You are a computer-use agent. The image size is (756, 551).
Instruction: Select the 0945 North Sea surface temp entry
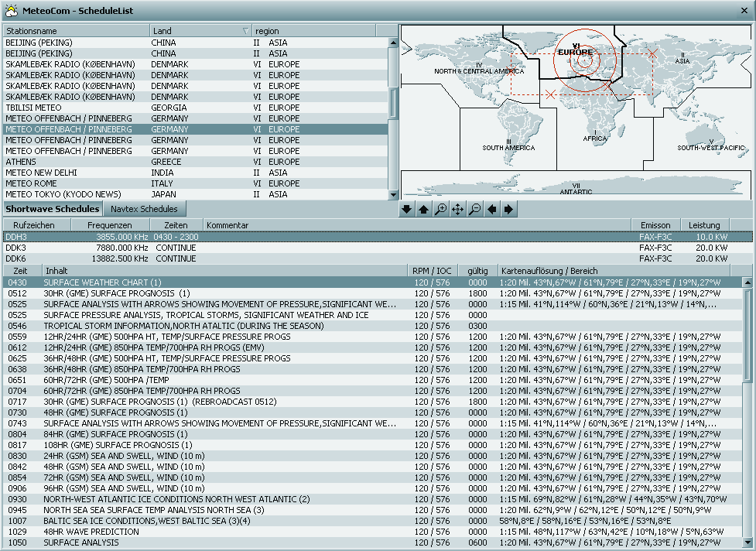point(224,510)
